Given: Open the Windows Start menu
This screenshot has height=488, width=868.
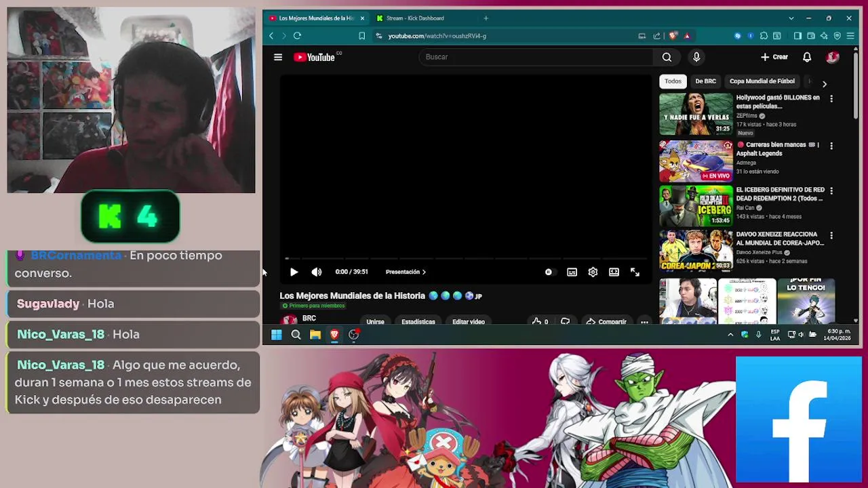Looking at the screenshot, I should (277, 334).
